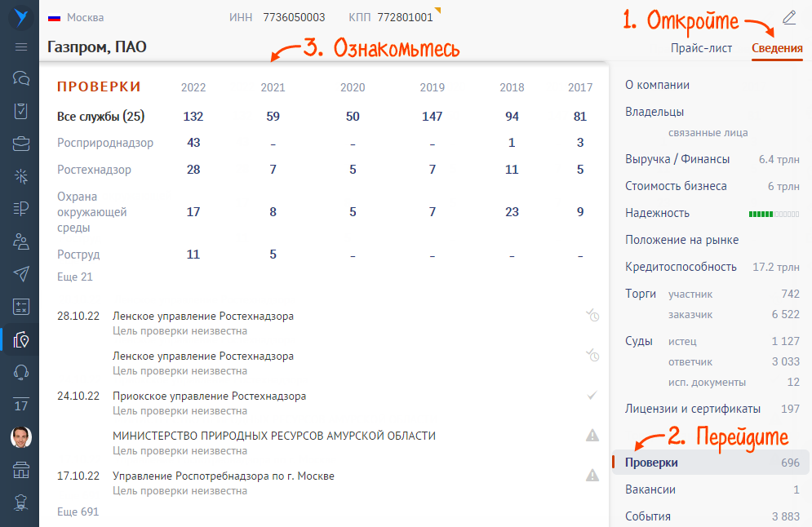This screenshot has width=812, height=527.
Task: Click the blue bird logo in the sidebar
Action: click(20, 17)
